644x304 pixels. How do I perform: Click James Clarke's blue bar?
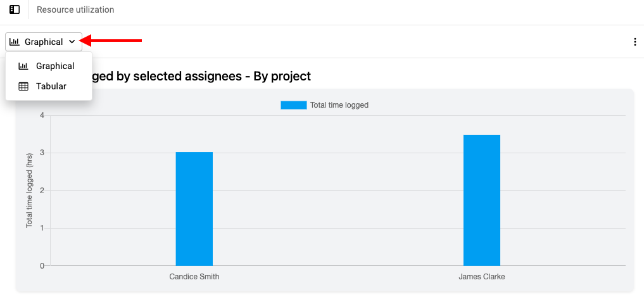pyautogui.click(x=482, y=201)
